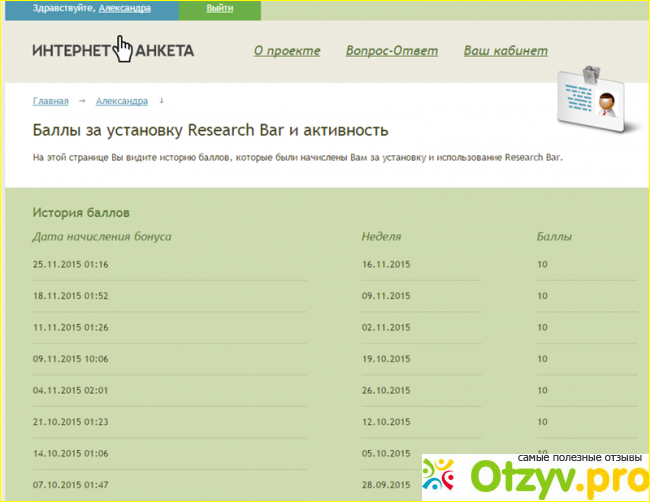Select bonus date 09.11.2015 10:06
650x502 pixels.
[70, 359]
